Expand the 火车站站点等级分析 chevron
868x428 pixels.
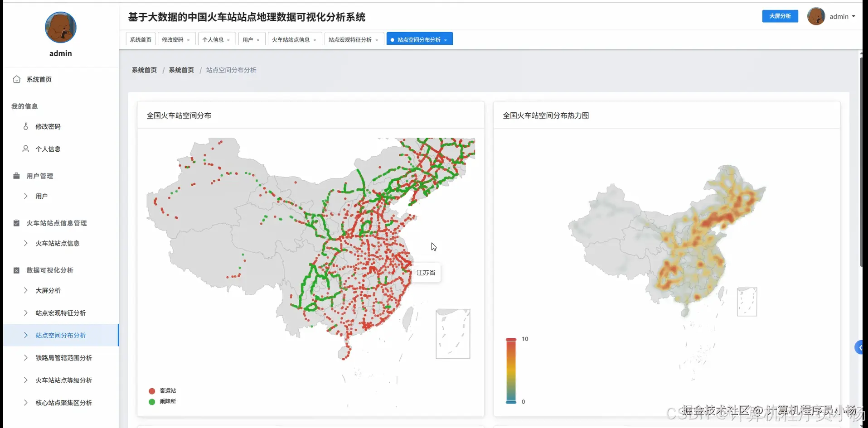click(26, 380)
